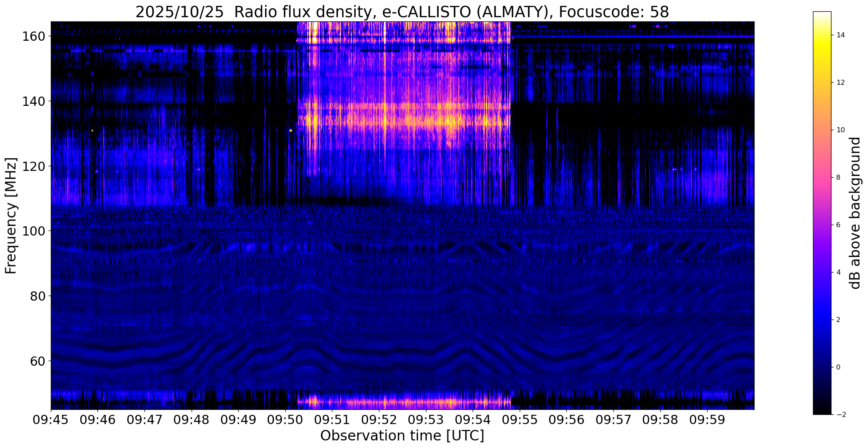
Task: Click the plot title mentioning e-CALLISTO (ALMATY)
Action: pyautogui.click(x=402, y=12)
